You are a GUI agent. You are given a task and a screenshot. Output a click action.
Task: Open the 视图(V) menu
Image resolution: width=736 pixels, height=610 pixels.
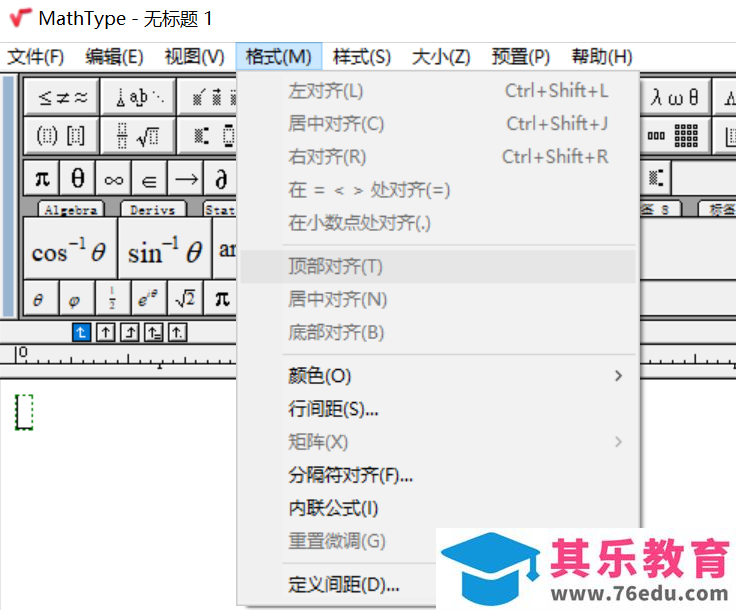[194, 57]
